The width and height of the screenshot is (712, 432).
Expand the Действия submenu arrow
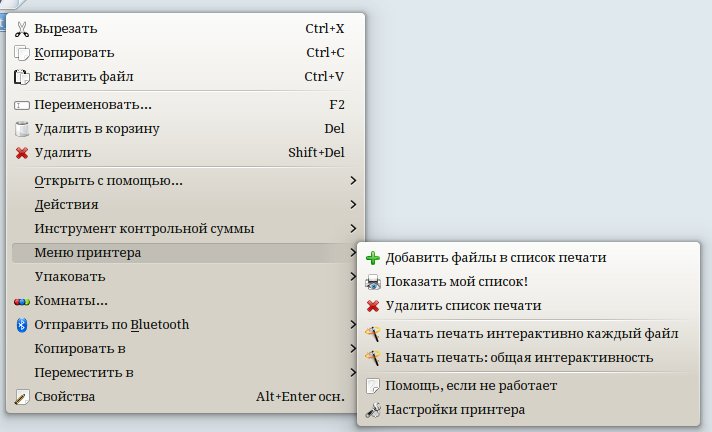coord(353,205)
